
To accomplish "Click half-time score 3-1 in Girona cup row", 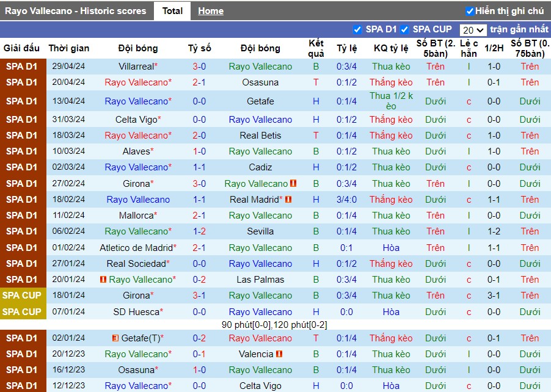I will 494,296.
